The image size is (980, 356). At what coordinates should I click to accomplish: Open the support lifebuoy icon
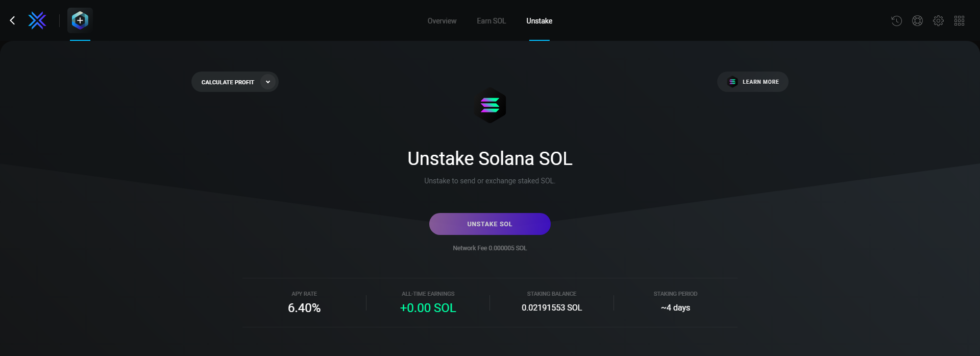917,21
